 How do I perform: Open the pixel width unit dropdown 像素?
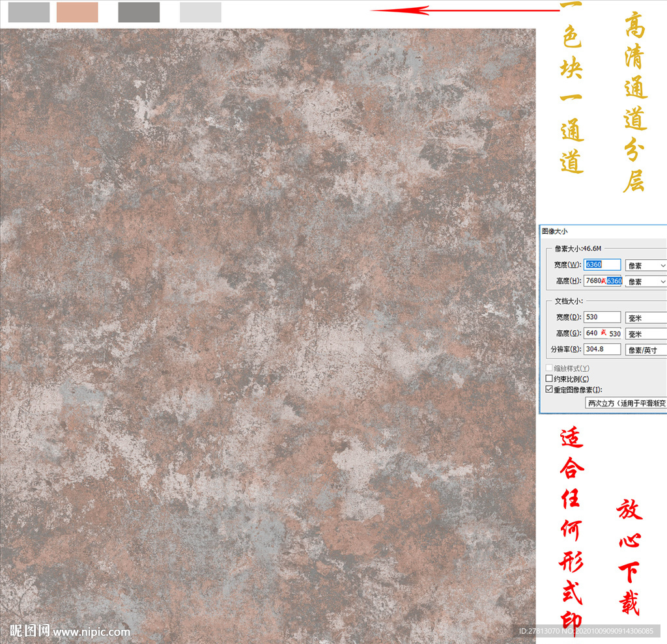[x=646, y=266]
